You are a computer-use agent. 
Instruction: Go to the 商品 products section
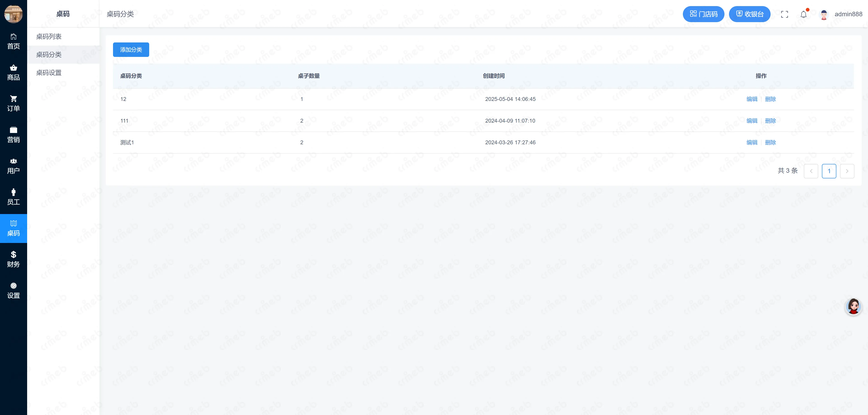[x=14, y=72]
